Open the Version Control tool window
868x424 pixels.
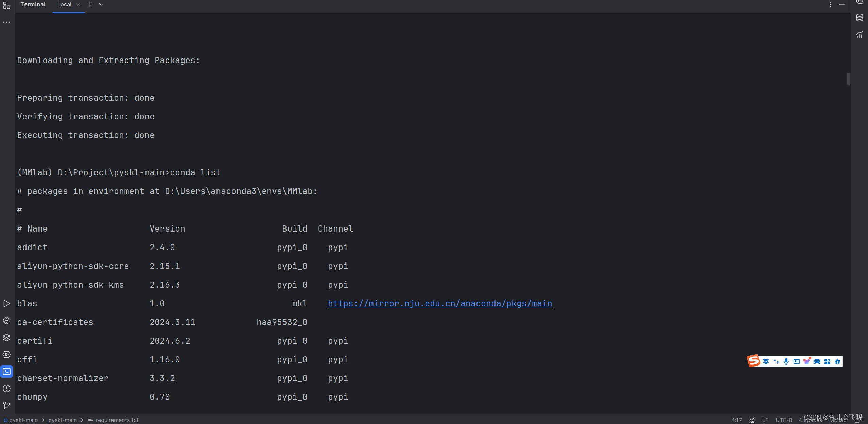(x=7, y=405)
